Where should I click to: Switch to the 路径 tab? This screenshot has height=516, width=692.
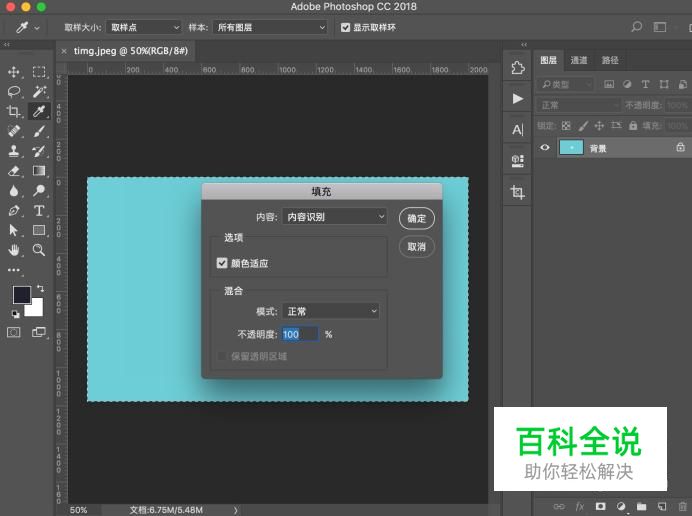click(610, 60)
